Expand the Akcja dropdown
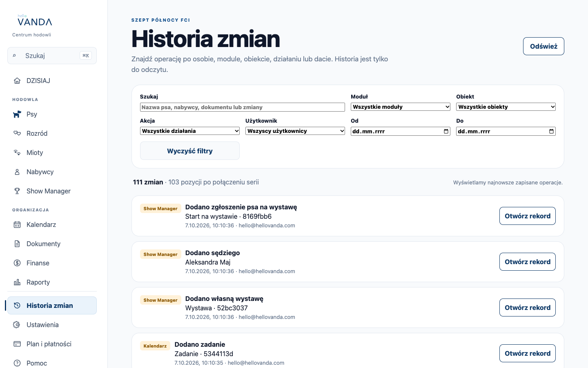Image resolution: width=588 pixels, height=368 pixels. point(190,131)
